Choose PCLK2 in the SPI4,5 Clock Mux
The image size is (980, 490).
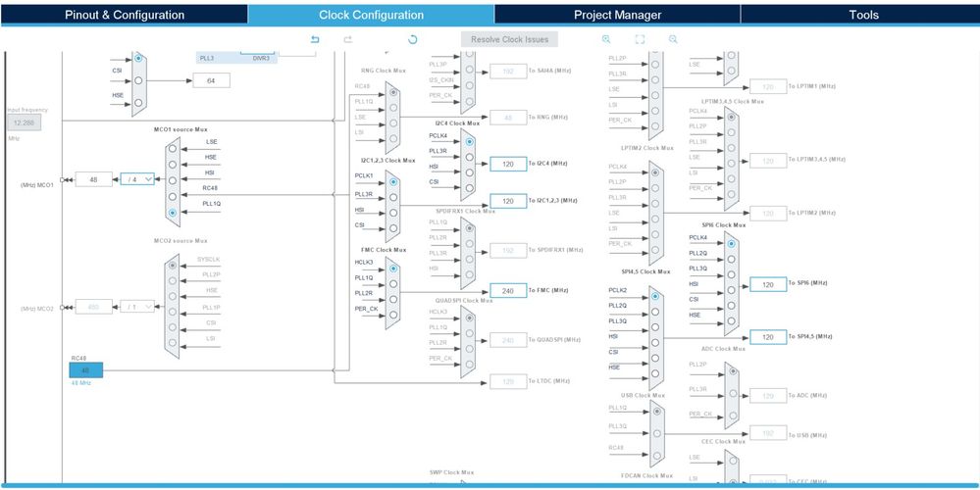coord(655,296)
